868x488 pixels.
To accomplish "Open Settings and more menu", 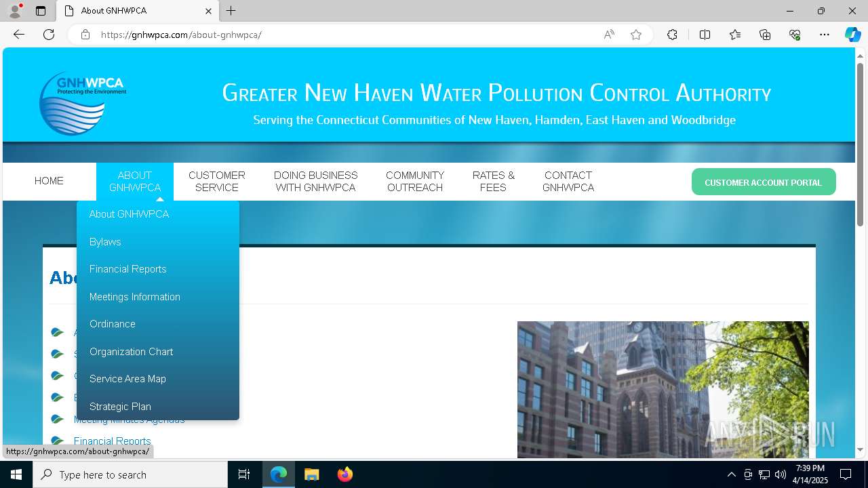I will coord(825,35).
